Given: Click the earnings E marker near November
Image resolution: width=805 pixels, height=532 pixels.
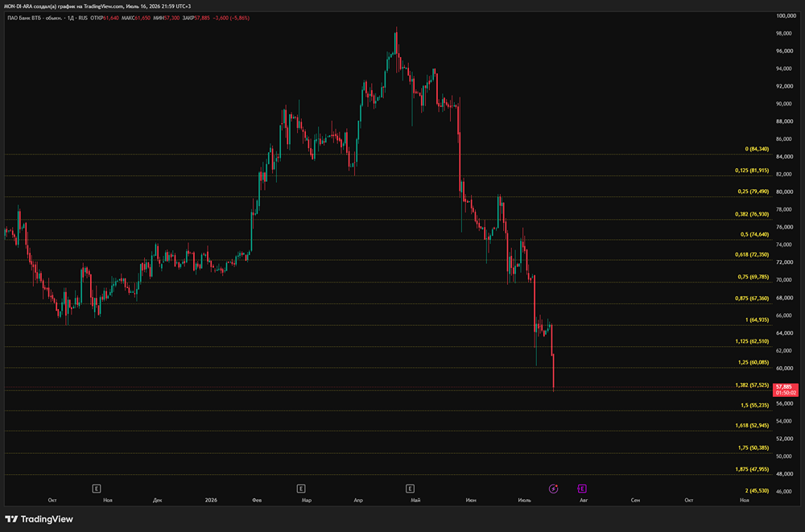Looking at the screenshot, I should pos(96,489).
